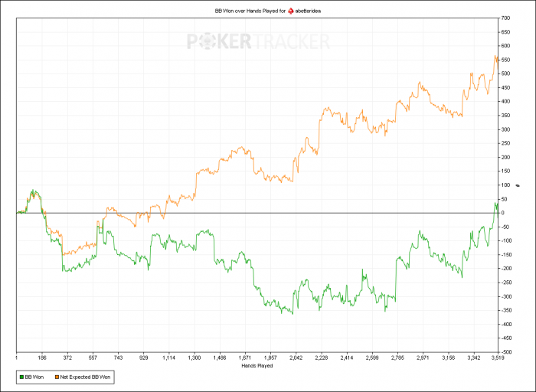Image resolution: width=536 pixels, height=392 pixels.
Task: Click the y-axis value 100
Action: pos(505,185)
